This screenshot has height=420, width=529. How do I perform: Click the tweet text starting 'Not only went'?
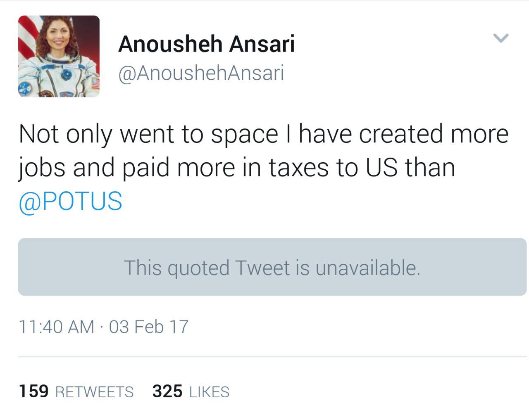pyautogui.click(x=264, y=168)
